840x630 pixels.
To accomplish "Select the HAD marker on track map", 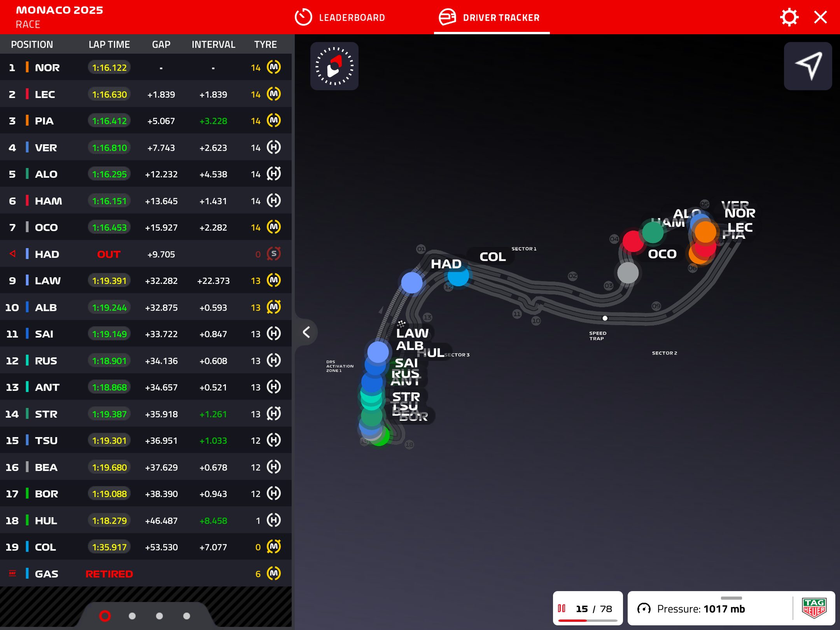I will (x=412, y=282).
